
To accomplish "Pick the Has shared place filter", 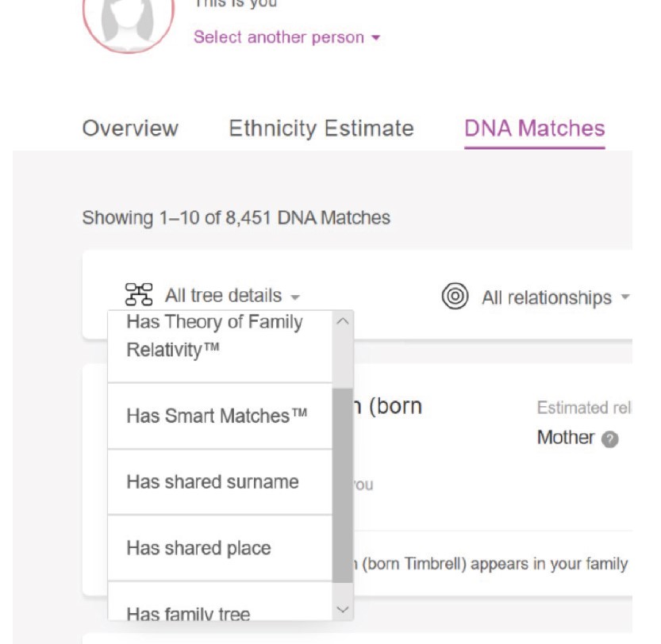I will click(x=198, y=548).
